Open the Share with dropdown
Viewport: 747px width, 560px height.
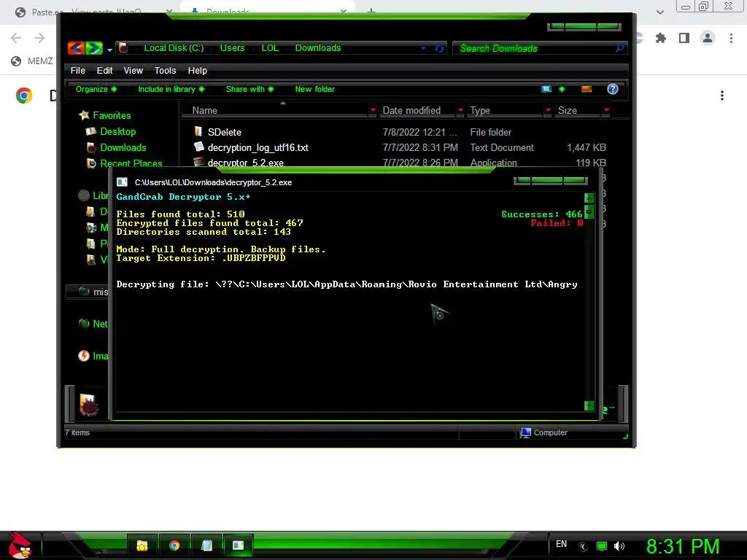[x=249, y=89]
